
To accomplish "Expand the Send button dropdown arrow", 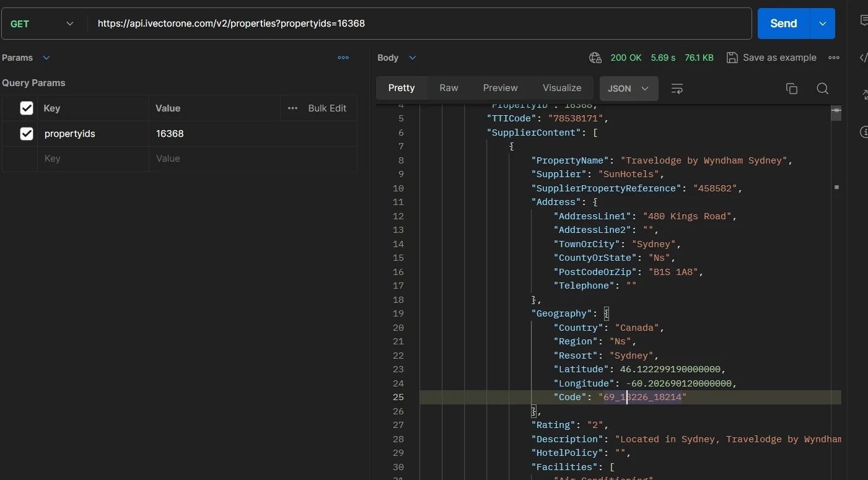I will click(x=823, y=24).
